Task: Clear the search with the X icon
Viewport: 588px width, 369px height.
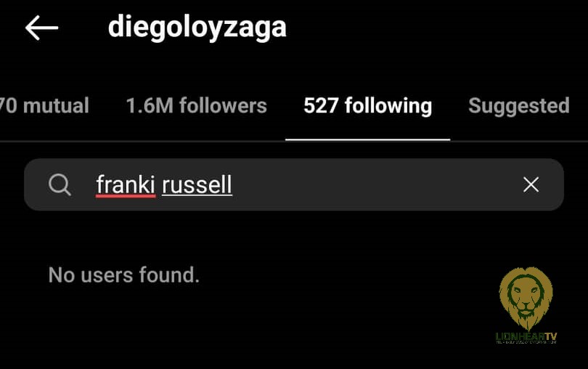Action: click(531, 184)
